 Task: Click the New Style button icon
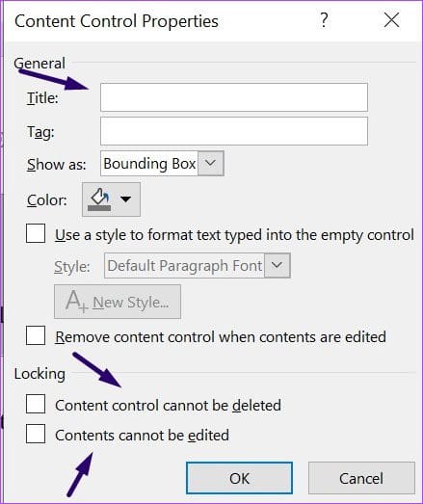pos(76,302)
